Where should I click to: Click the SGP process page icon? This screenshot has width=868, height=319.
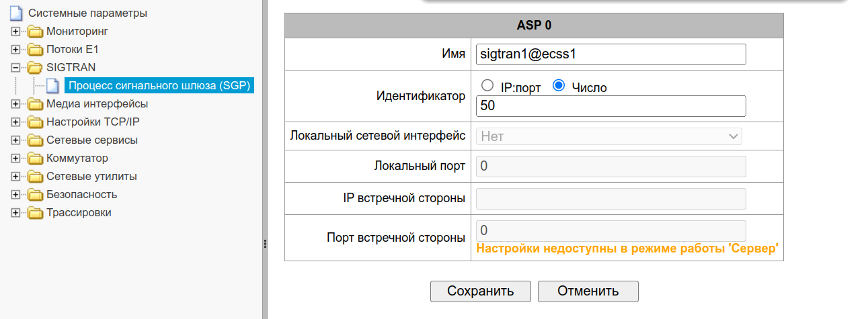tap(52, 85)
